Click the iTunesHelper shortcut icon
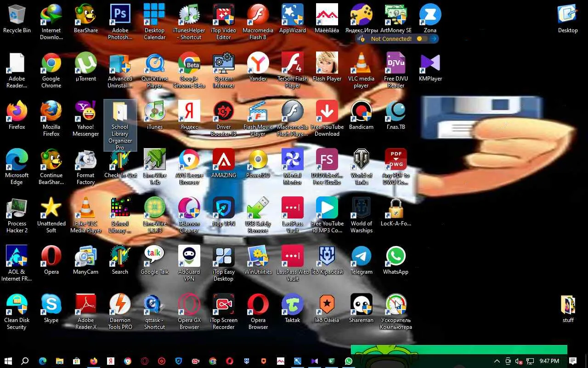This screenshot has width=588, height=368. click(189, 22)
